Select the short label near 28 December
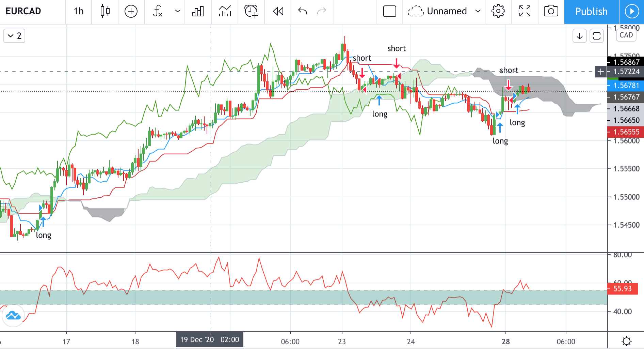Screen dimensions: 644x349 point(509,70)
